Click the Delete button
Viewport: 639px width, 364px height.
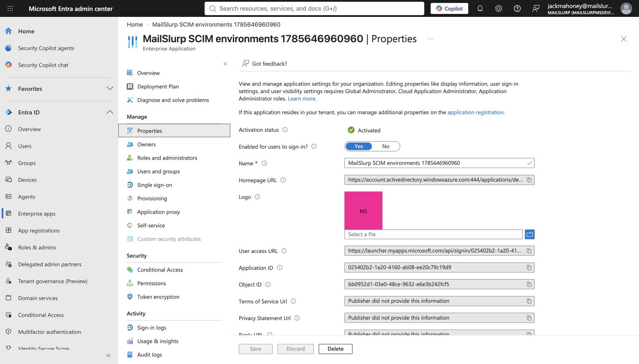click(336, 349)
